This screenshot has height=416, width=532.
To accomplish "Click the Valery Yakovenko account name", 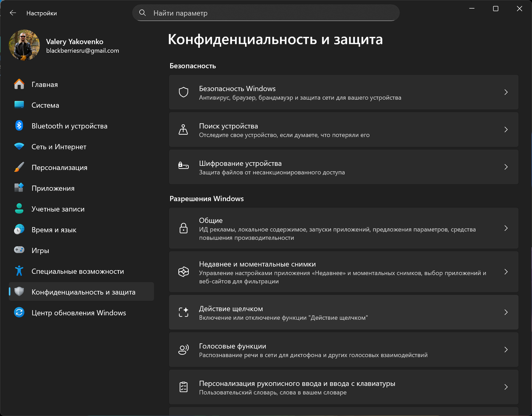I will click(74, 42).
